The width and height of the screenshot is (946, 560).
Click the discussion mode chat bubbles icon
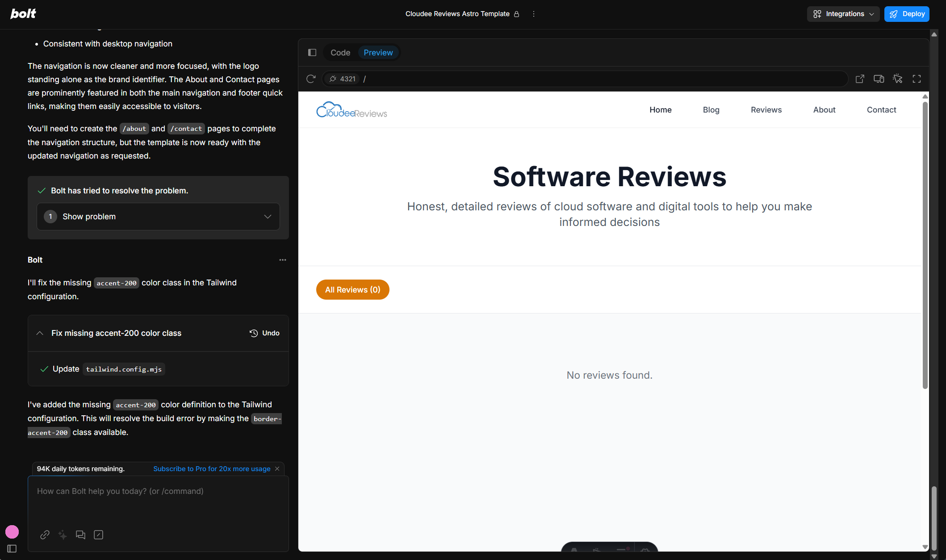pyautogui.click(x=80, y=535)
